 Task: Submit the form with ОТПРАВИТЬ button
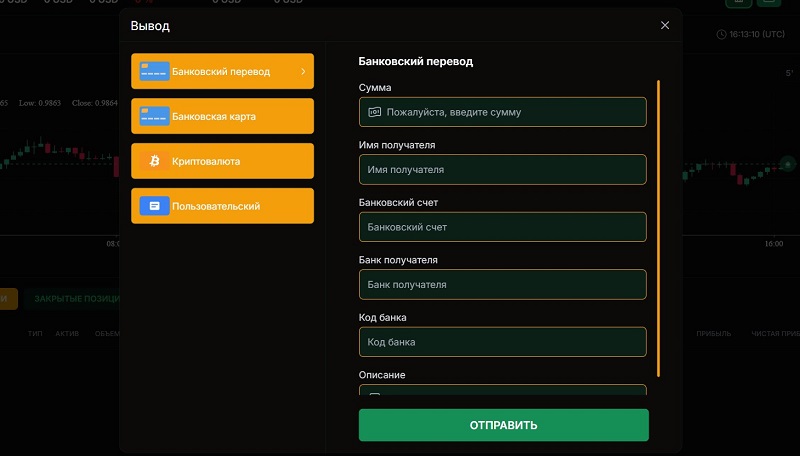pos(504,425)
